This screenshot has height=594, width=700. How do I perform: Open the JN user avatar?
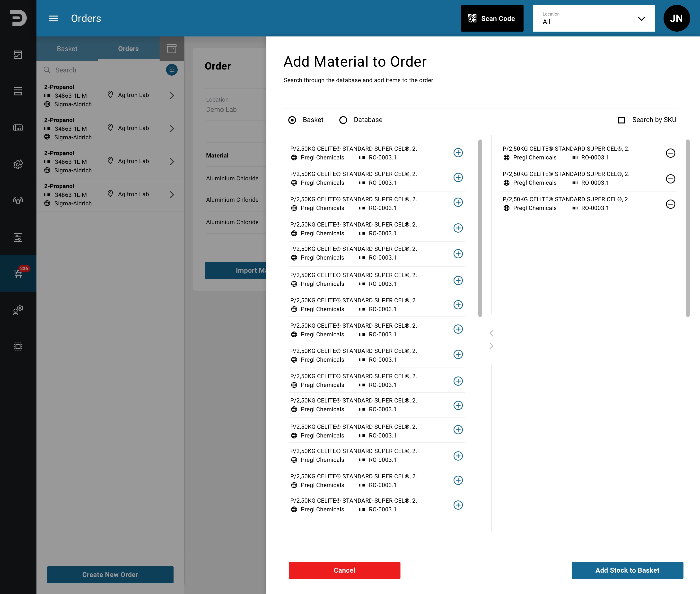(x=676, y=18)
